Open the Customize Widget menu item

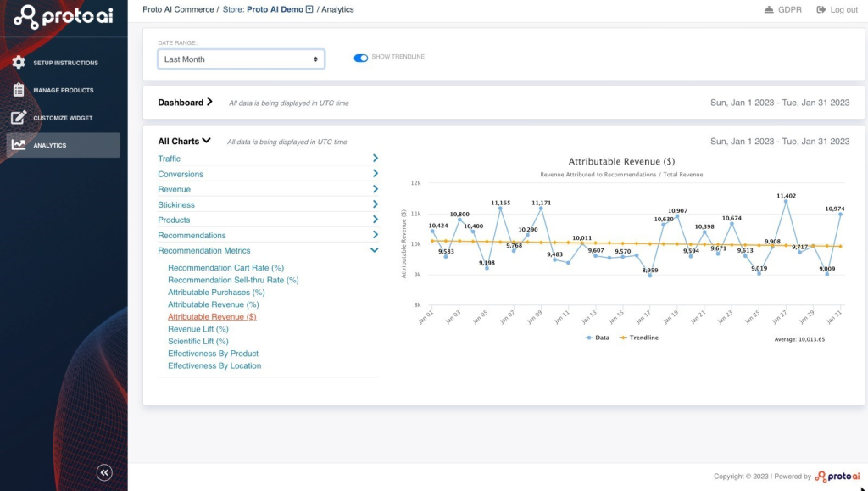63,117
